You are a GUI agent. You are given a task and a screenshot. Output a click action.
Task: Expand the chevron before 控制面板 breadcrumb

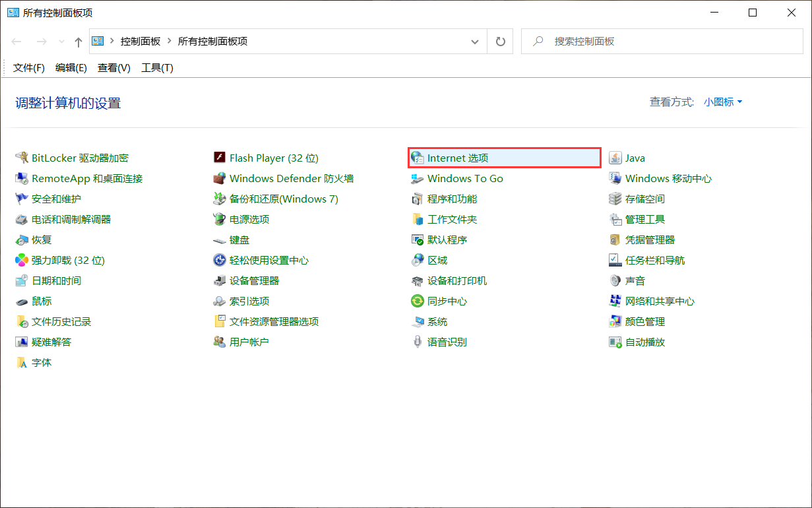point(112,41)
